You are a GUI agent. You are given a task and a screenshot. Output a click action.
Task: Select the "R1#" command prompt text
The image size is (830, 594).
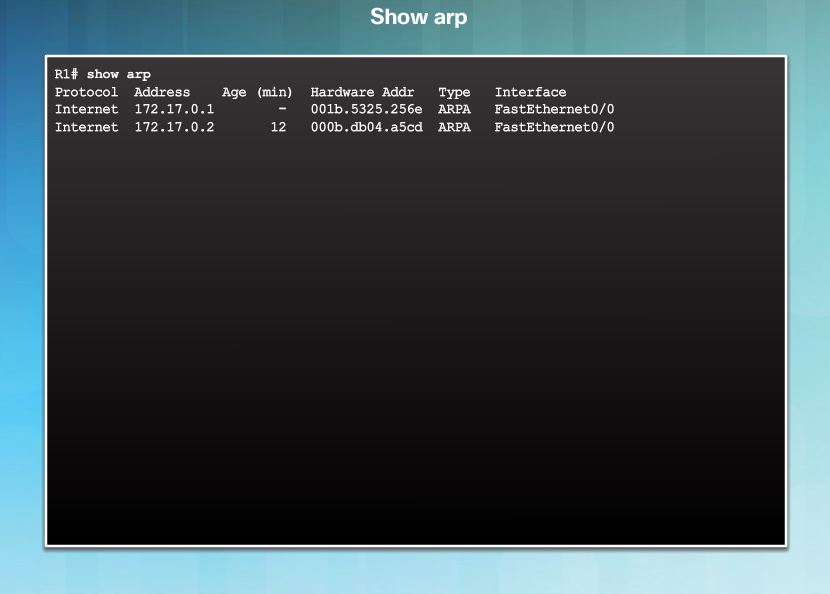(64, 73)
